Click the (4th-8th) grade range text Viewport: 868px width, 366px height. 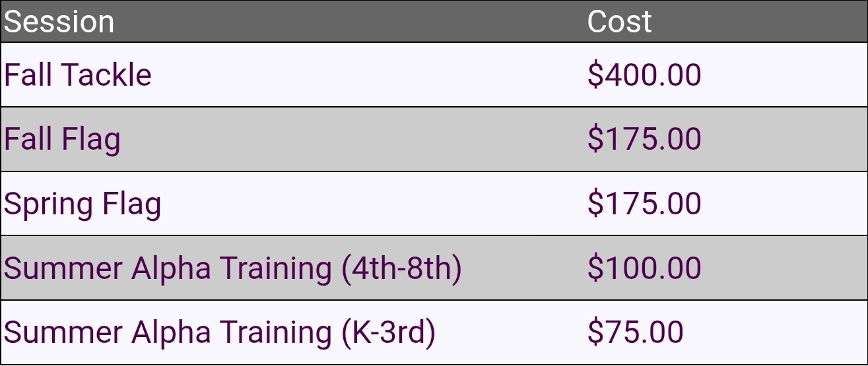(402, 269)
